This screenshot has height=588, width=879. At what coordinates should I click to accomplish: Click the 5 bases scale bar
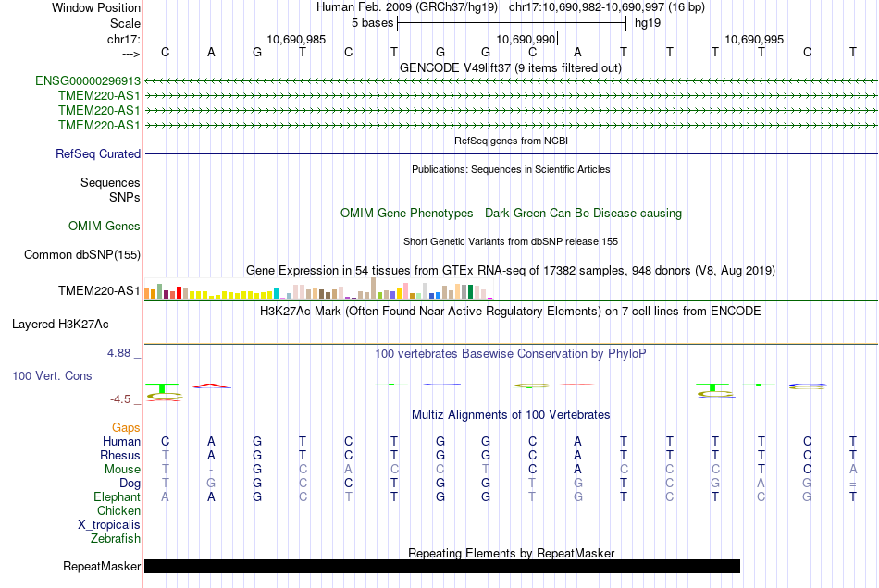tap(512, 23)
